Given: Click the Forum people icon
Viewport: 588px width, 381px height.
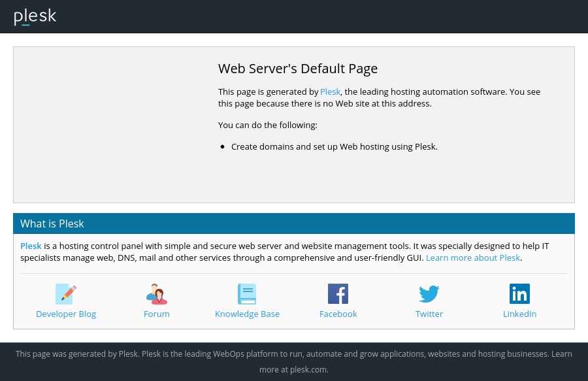Looking at the screenshot, I should click(157, 294).
